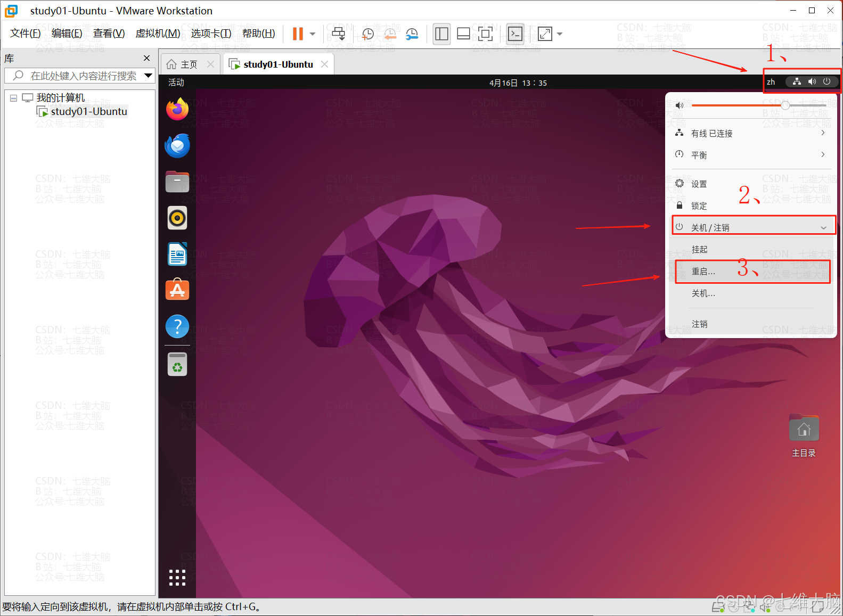Open the power options arrow beside pause

click(x=313, y=34)
